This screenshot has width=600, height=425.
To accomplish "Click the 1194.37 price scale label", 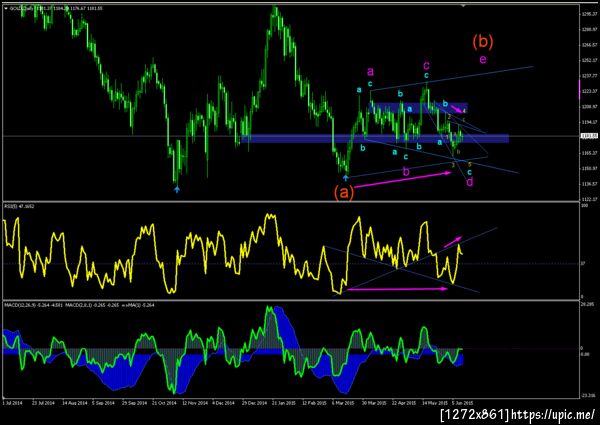I will pyautogui.click(x=589, y=122).
